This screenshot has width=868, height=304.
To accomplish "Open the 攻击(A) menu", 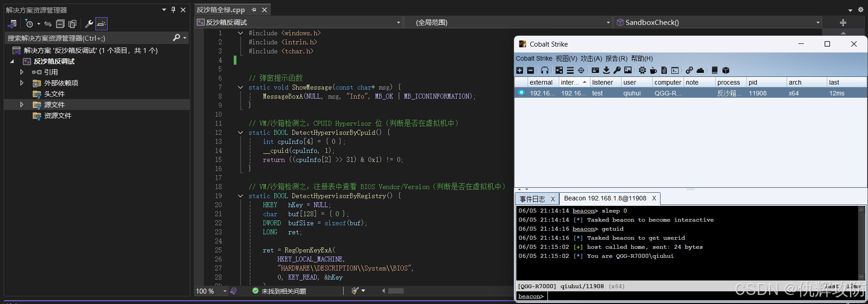I will coord(591,58).
